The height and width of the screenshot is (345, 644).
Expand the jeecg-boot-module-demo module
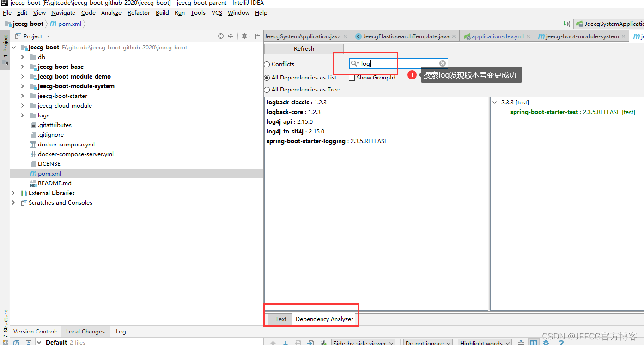(x=23, y=77)
